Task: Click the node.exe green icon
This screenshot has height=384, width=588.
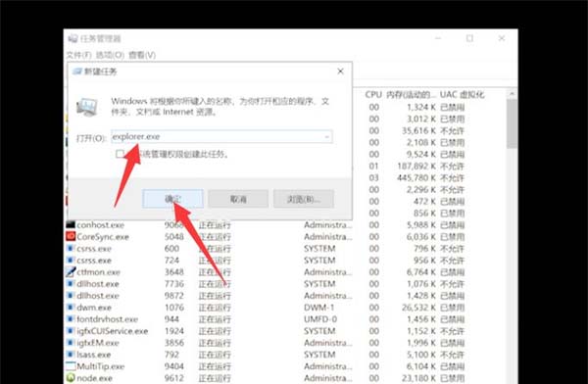Action: pyautogui.click(x=71, y=378)
